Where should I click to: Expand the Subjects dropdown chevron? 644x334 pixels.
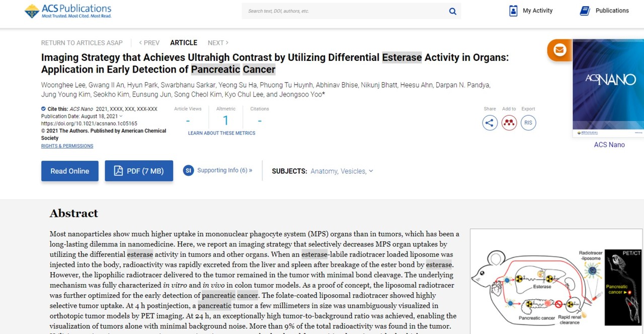tap(371, 171)
